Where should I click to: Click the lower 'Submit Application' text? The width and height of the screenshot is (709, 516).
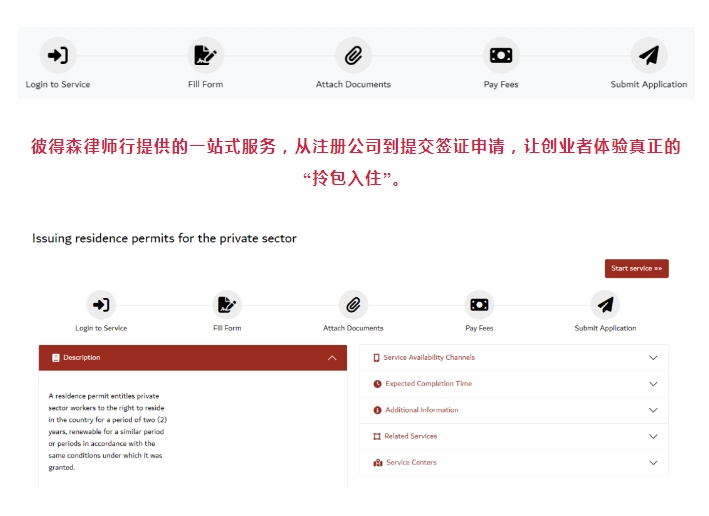[605, 328]
